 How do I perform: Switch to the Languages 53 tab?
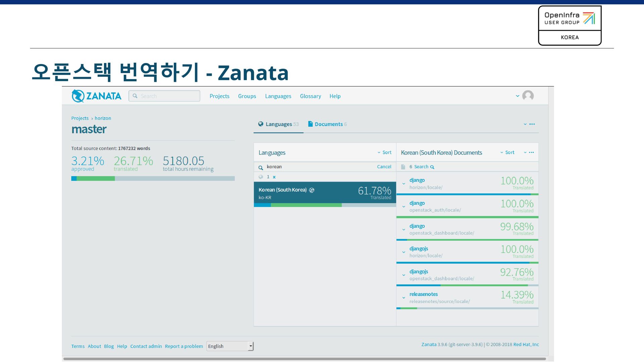click(x=278, y=124)
